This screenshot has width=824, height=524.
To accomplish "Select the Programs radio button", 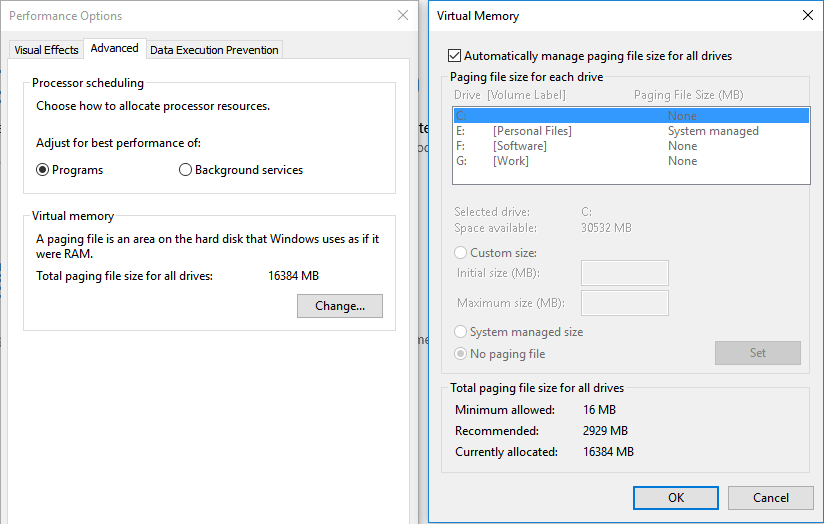I will click(43, 170).
